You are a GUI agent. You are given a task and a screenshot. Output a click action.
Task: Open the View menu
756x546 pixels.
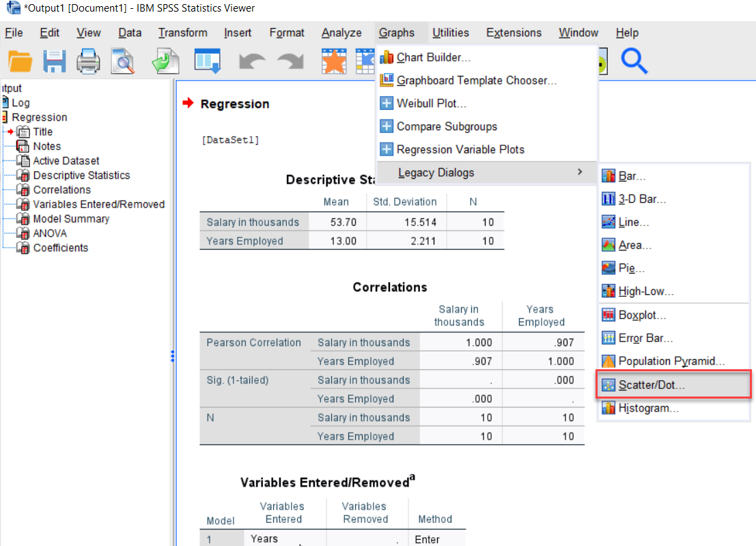[89, 33]
